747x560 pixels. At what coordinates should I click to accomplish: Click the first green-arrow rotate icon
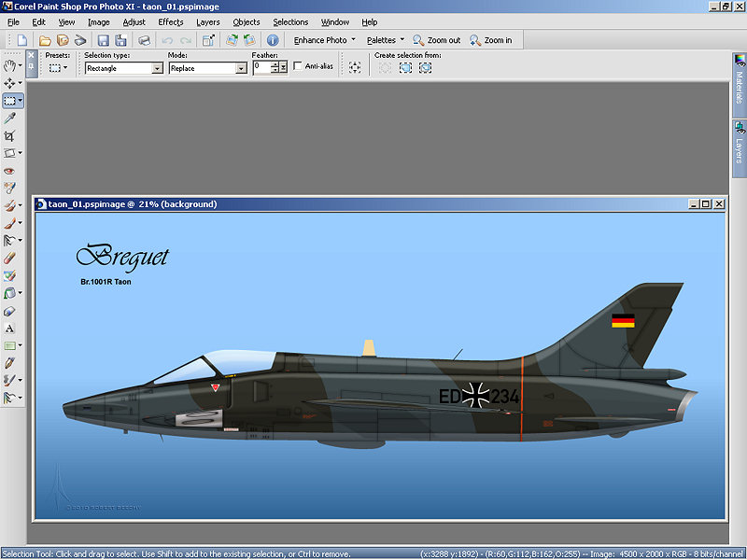coord(232,40)
